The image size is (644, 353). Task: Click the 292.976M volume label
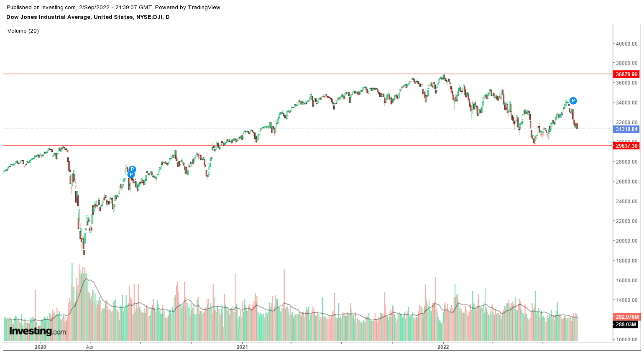click(626, 317)
